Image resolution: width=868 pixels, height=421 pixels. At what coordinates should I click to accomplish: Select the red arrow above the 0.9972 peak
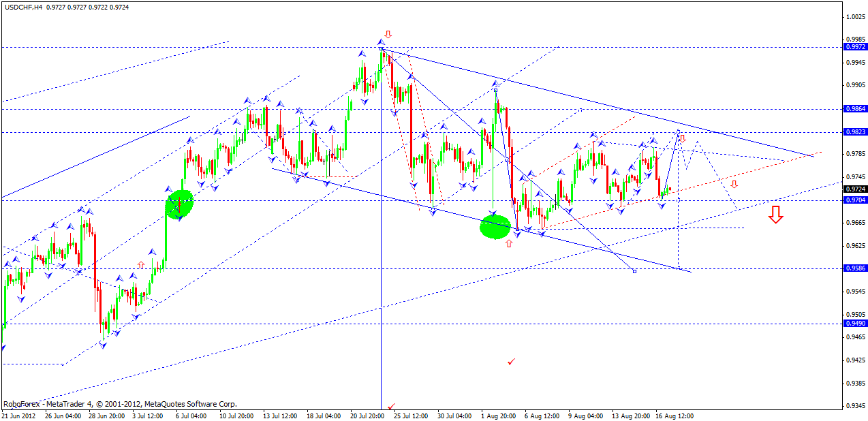(388, 34)
